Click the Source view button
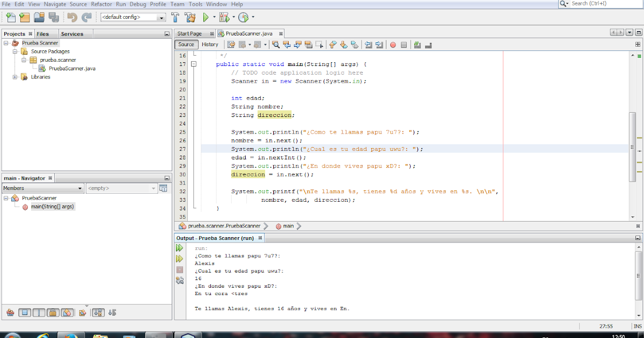 pyautogui.click(x=186, y=45)
